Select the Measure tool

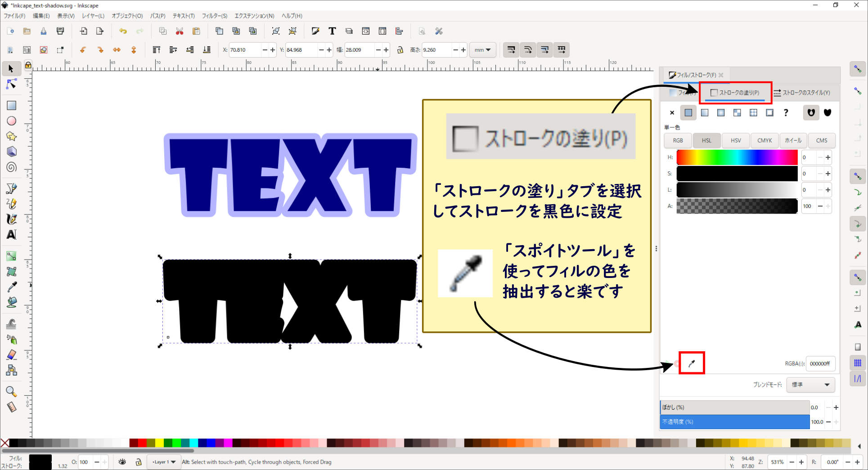[12, 407]
